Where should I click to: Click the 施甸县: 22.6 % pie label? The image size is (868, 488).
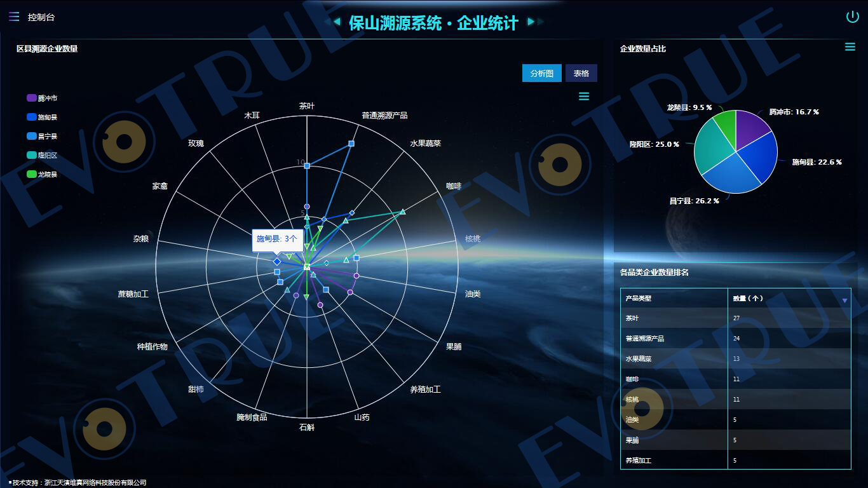tap(817, 162)
